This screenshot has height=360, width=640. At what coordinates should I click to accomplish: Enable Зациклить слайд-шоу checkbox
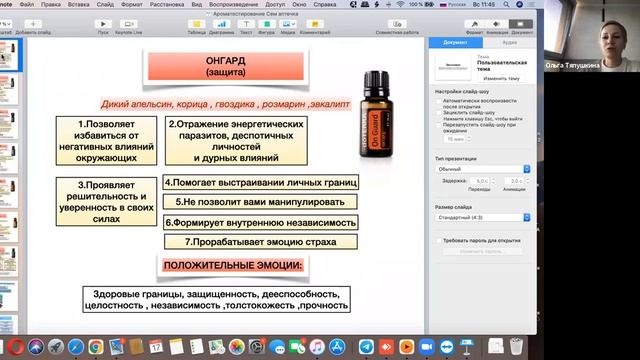click(x=439, y=113)
